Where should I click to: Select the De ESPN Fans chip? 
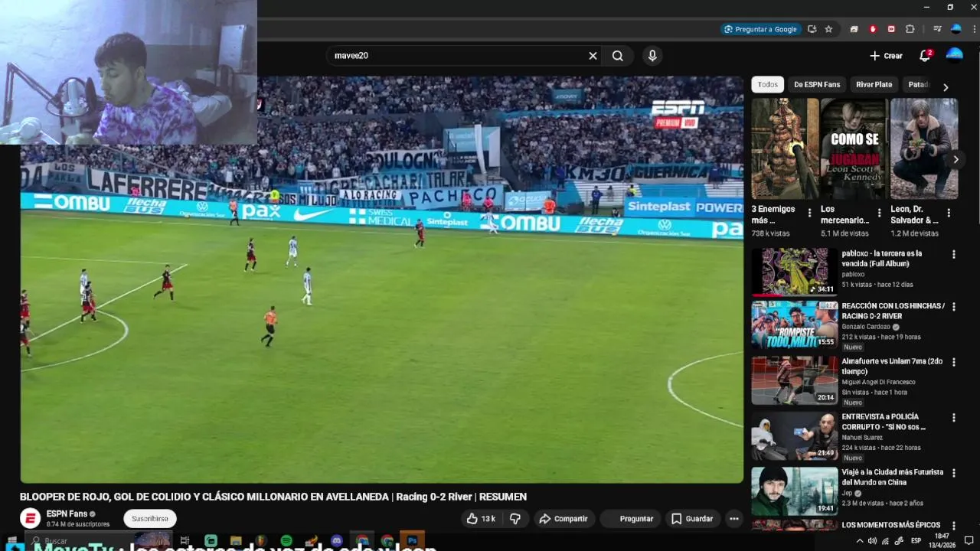point(817,85)
